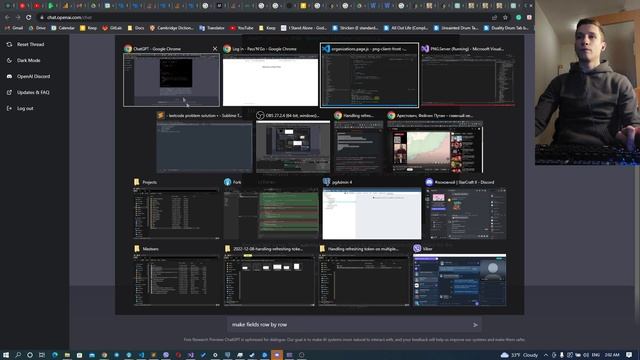Image resolution: width=640 pixels, height=360 pixels.
Task: Click the taskbar clock
Action: [x=612, y=355]
